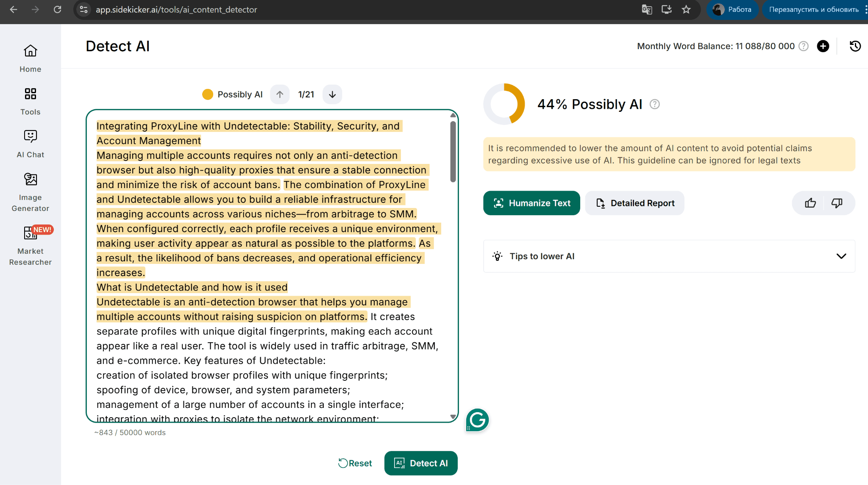Go to next Possibly AI highlight

332,94
